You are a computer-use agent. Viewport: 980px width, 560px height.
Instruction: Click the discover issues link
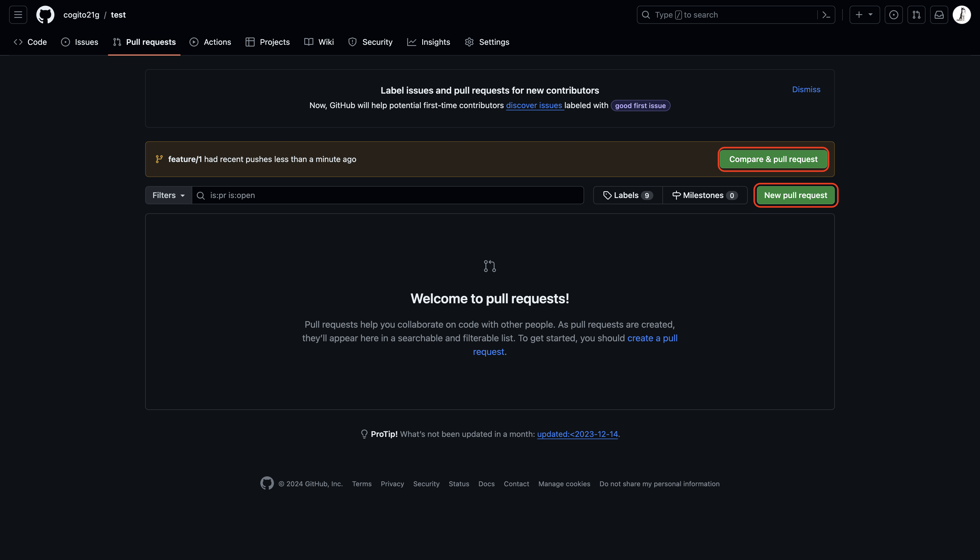pyautogui.click(x=534, y=105)
